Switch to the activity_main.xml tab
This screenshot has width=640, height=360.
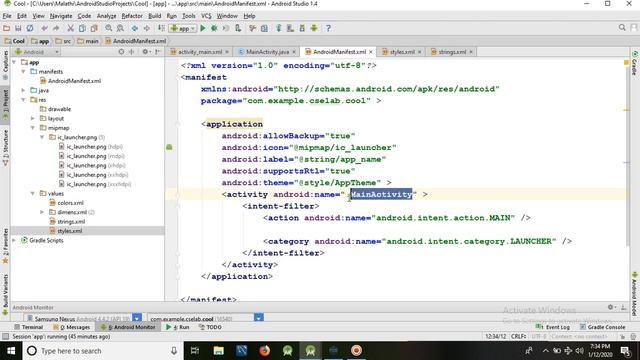coord(200,52)
